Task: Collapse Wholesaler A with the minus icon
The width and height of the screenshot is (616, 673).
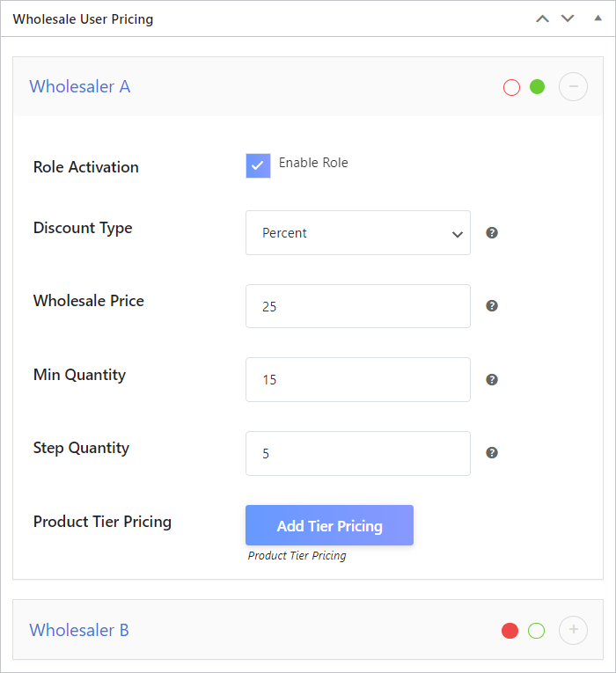Action: 573,87
